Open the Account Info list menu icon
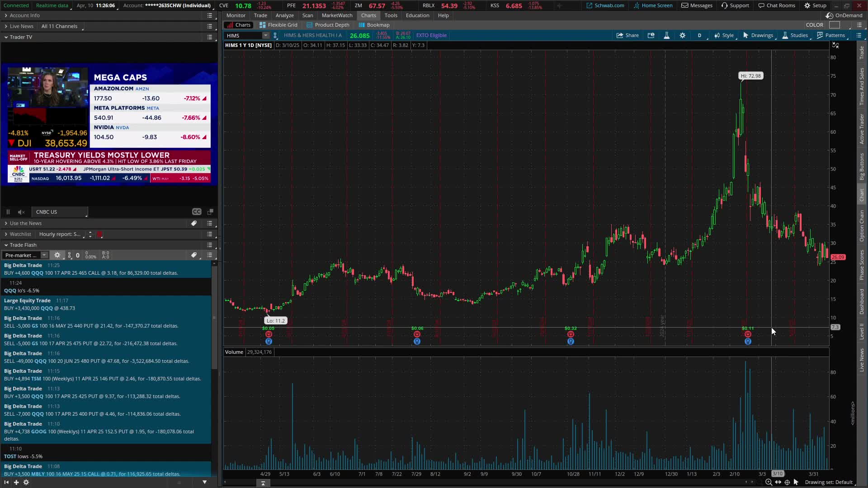 point(209,15)
